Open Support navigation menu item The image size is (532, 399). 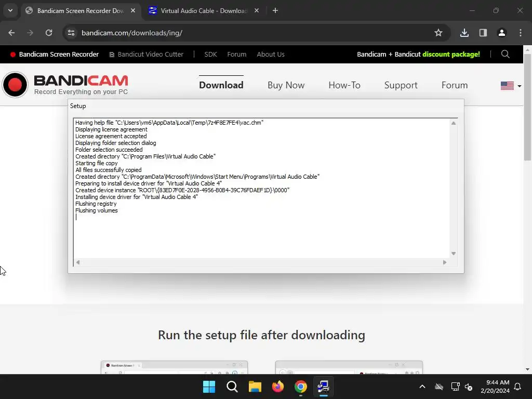coord(401,85)
